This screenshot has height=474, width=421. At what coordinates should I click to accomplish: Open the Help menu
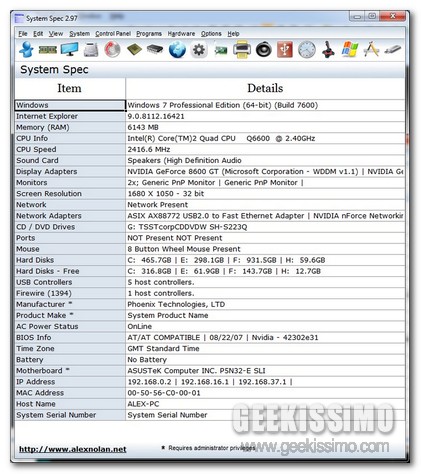tap(233, 34)
